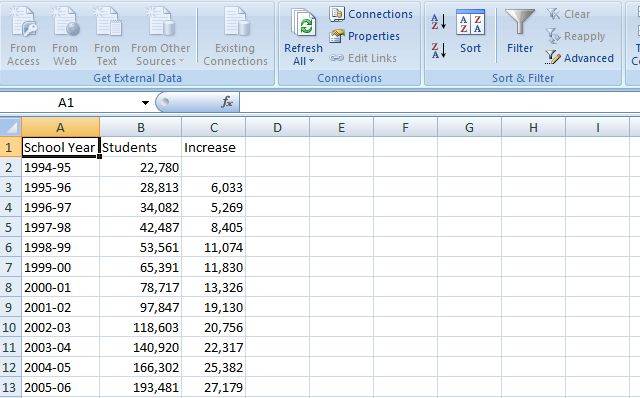Viewport: 640px width, 398px height.
Task: Open data range Properties
Action: (x=364, y=36)
